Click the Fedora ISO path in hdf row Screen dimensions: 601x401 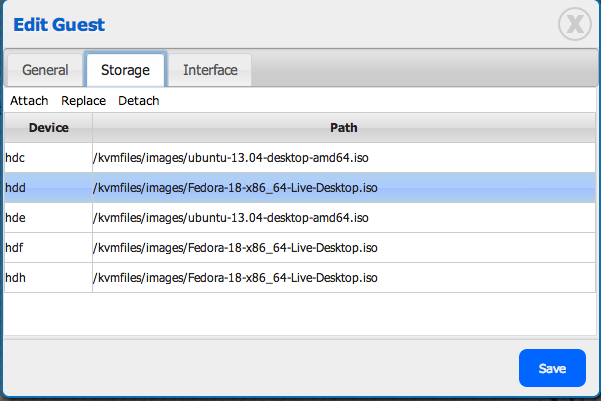point(235,247)
